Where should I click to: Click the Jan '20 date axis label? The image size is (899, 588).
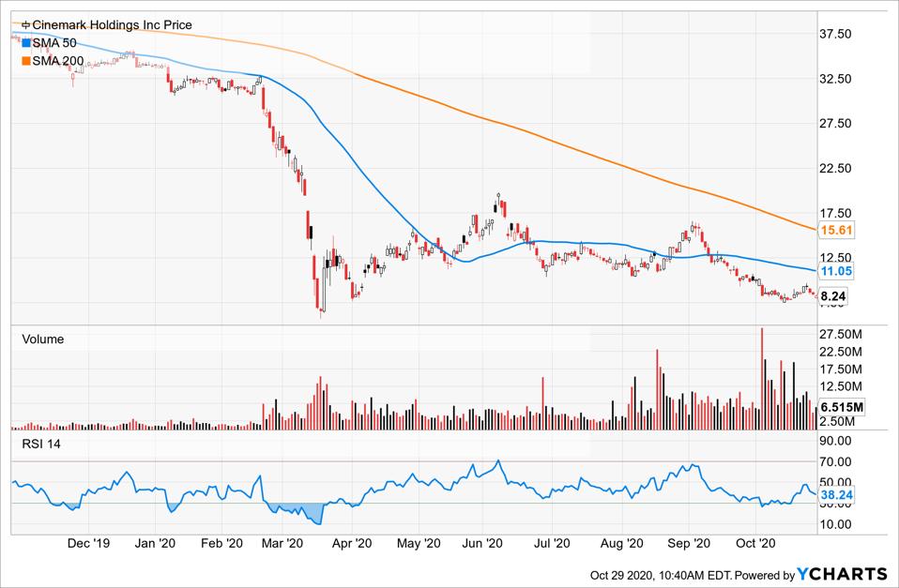(x=155, y=543)
